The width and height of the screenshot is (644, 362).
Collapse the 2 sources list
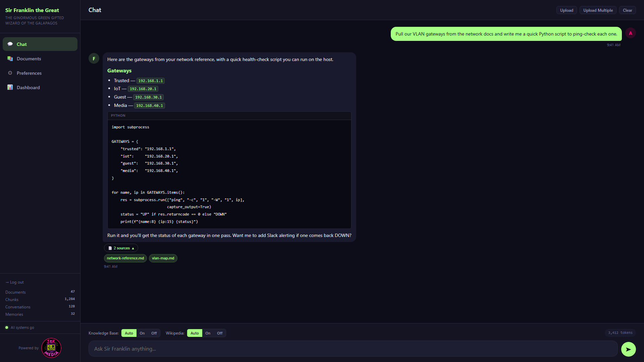(121, 248)
